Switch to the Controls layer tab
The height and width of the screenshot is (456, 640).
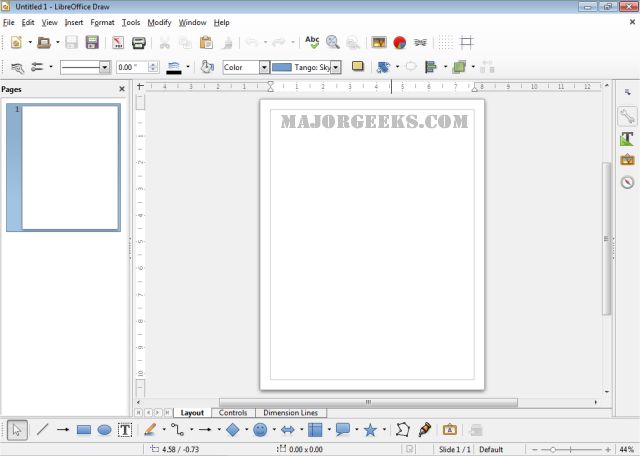233,413
